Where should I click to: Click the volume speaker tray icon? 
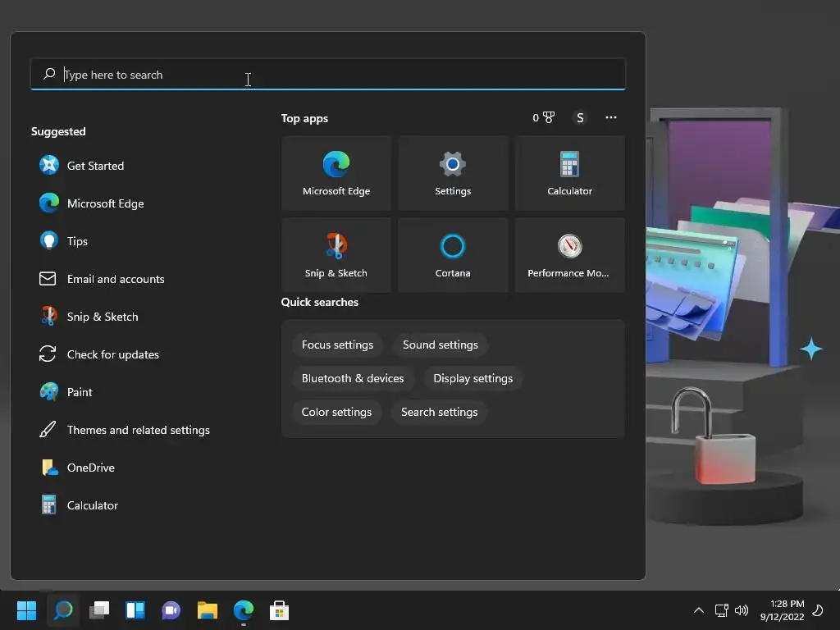(x=742, y=610)
